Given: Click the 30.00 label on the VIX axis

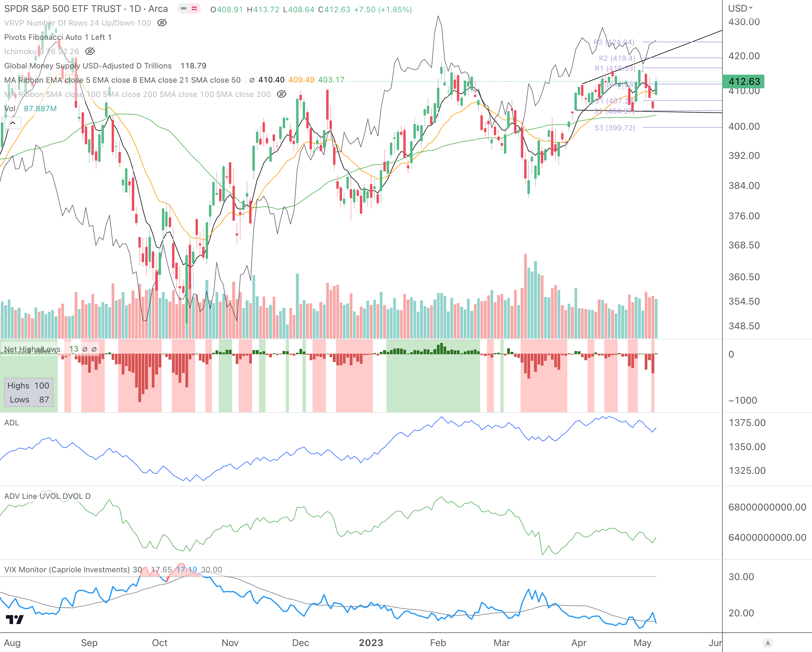Looking at the screenshot, I should 741,577.
